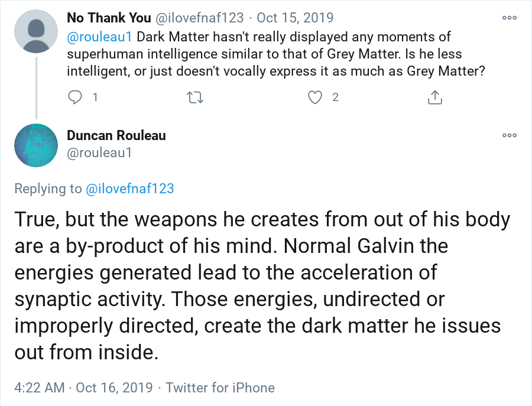The image size is (532, 406).
Task: Click @ilovefnaf123 in the Replying to line
Action: 130,189
